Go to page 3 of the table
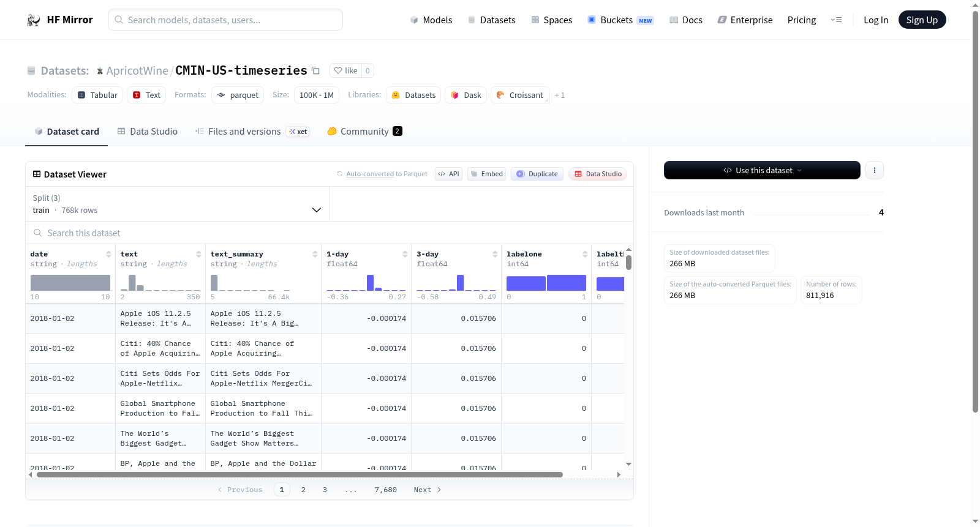 pos(325,490)
